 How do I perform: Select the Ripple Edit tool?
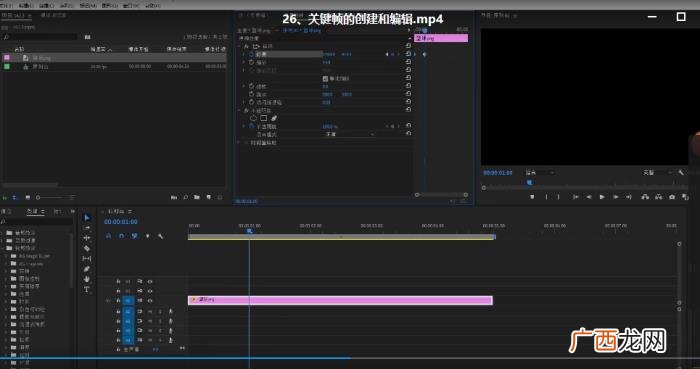click(87, 238)
